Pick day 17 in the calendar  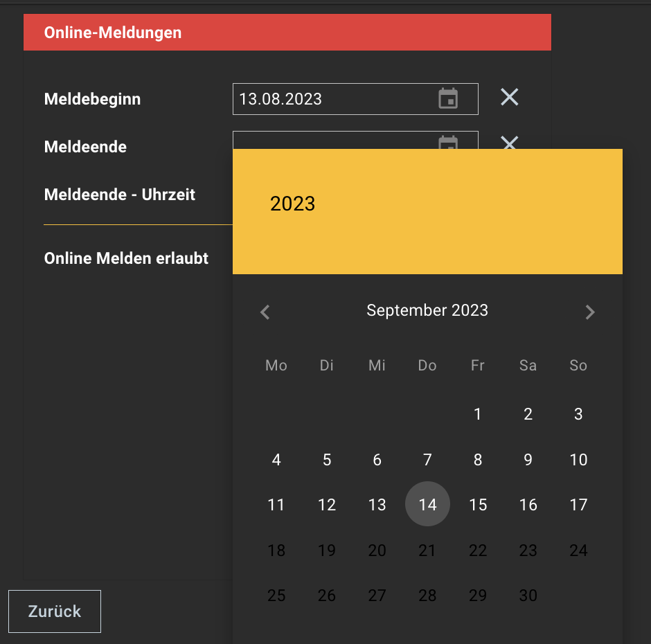click(578, 505)
